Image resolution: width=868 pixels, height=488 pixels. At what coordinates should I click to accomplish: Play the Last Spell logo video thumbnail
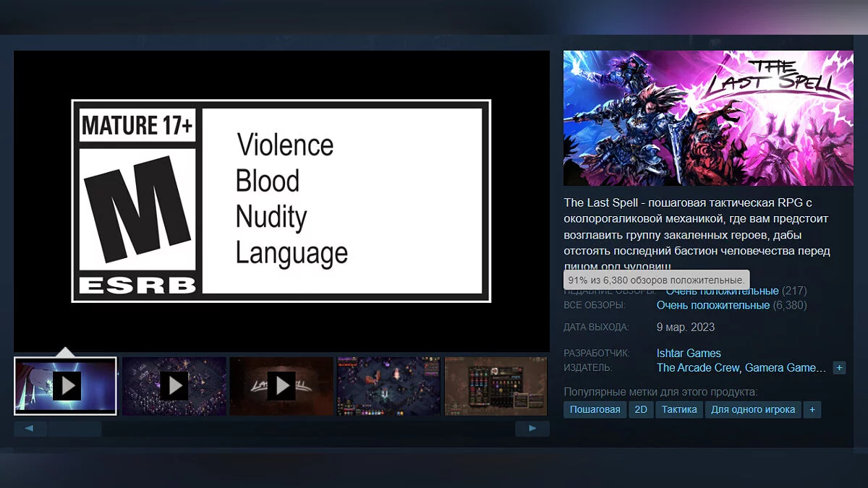tap(281, 386)
